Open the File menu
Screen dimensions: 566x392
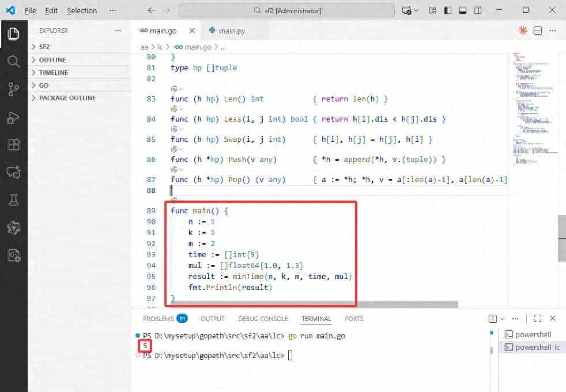31,10
